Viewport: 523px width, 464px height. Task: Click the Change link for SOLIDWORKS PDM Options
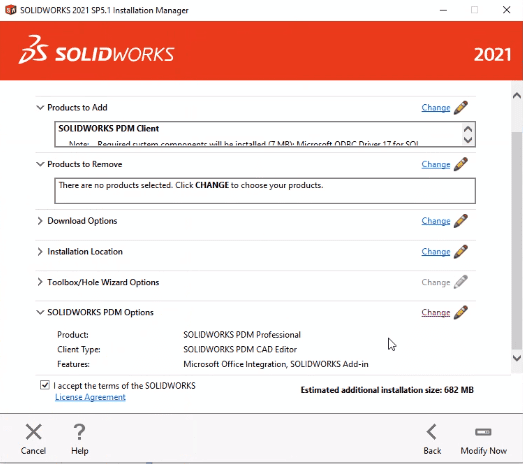coord(436,313)
